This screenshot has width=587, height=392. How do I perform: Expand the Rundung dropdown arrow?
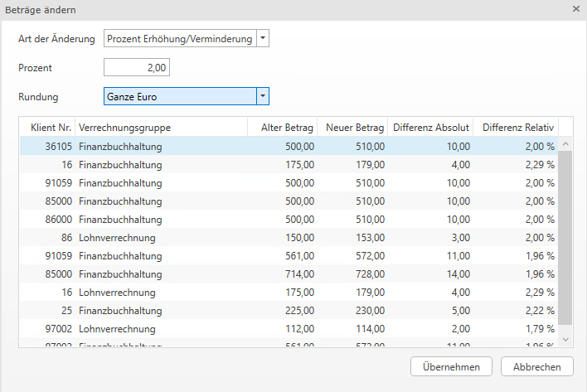(263, 96)
